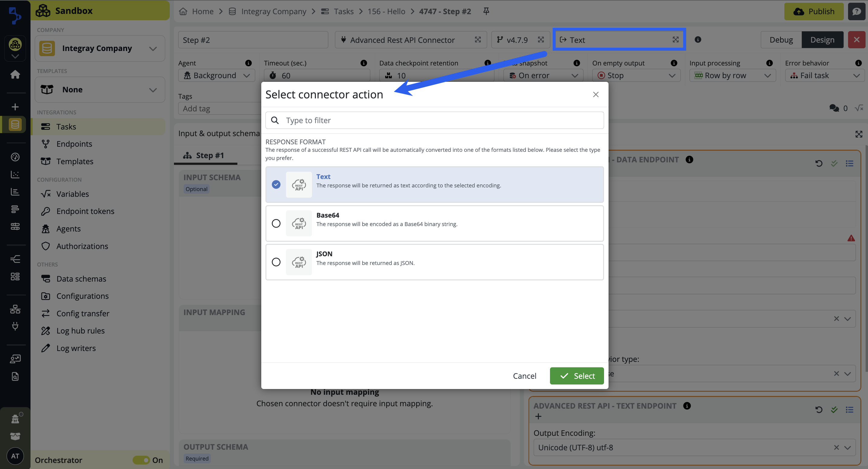
Task: Click the home icon in left sidebar
Action: click(x=15, y=75)
